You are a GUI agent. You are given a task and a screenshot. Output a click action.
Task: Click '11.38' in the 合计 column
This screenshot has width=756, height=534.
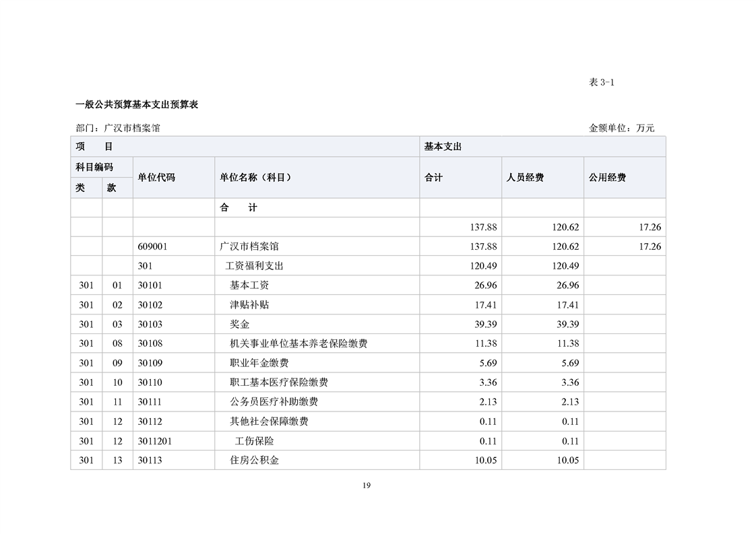pos(486,343)
